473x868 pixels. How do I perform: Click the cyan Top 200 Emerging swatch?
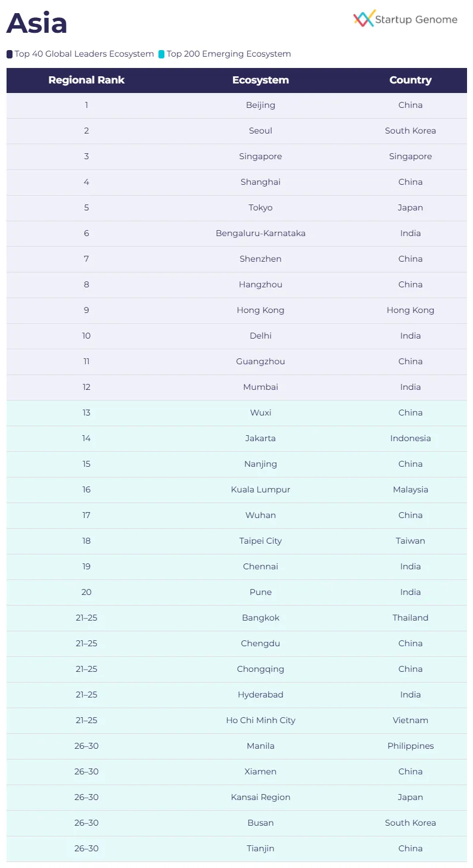(x=161, y=54)
